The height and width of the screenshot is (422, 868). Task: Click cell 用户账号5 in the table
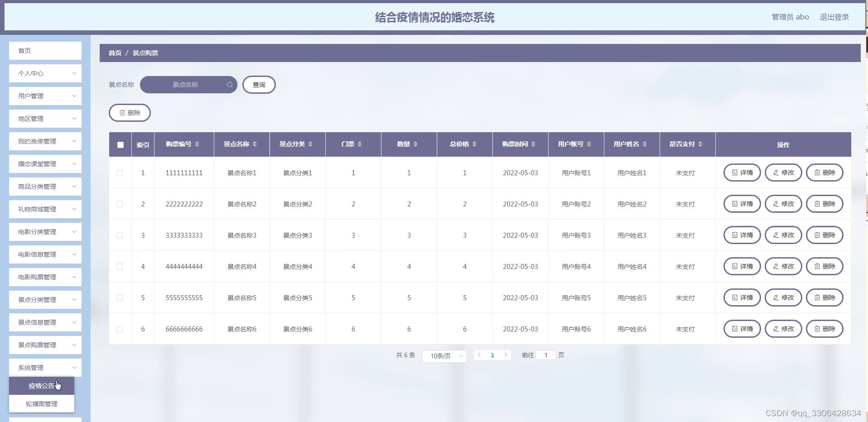(576, 298)
